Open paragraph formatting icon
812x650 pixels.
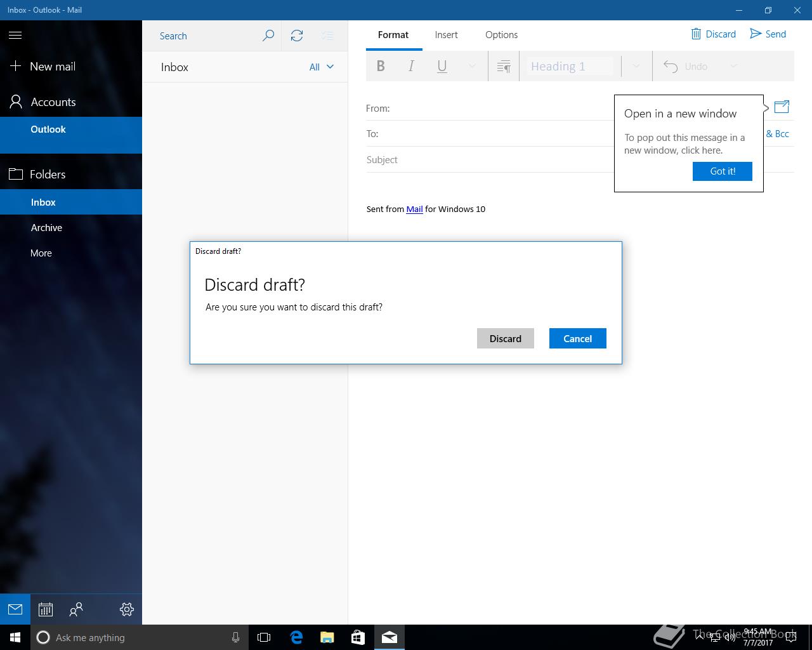(x=504, y=66)
